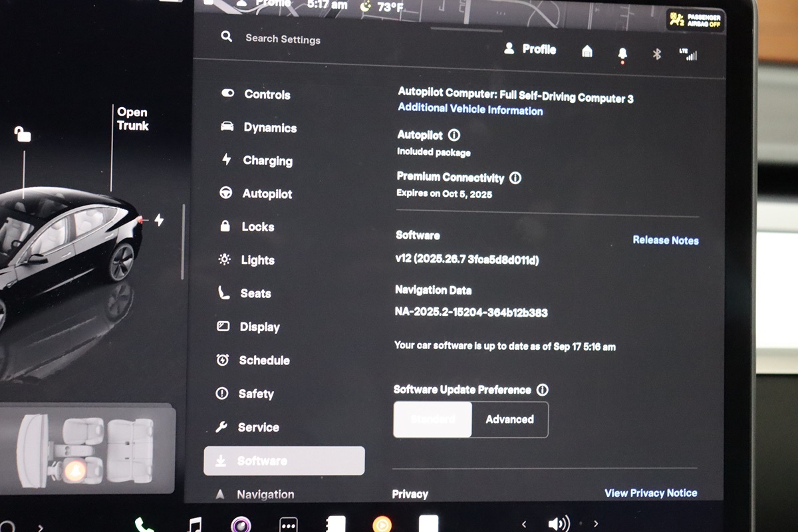798x532 pixels.
Task: Go to Autopilot settings menu
Action: (x=267, y=194)
